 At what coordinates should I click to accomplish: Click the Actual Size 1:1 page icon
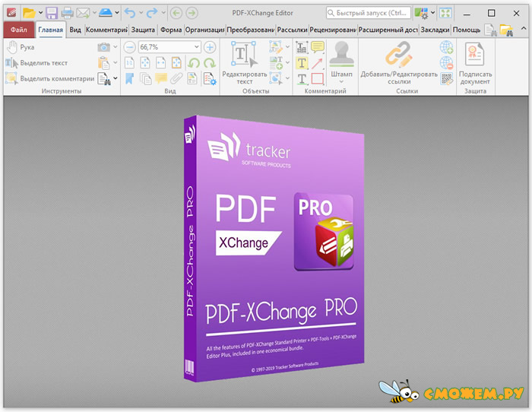(129, 63)
